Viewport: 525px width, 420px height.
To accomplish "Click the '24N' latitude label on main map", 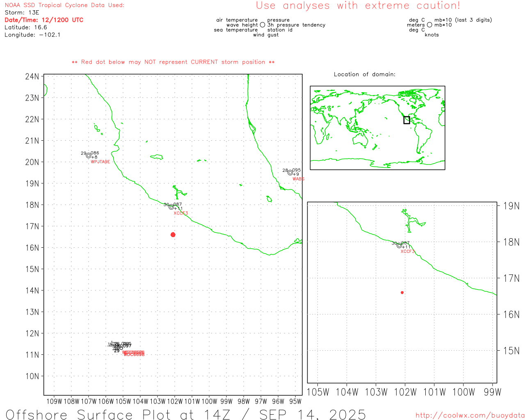I will [x=32, y=77].
